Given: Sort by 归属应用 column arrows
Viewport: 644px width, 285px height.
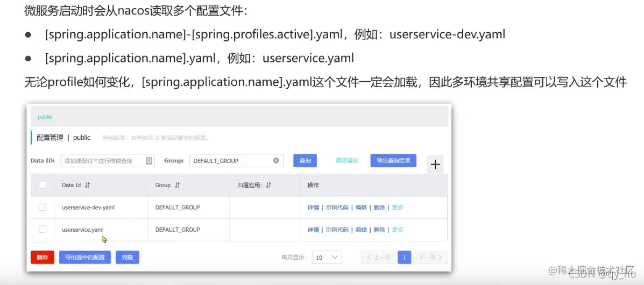Looking at the screenshot, I should [268, 185].
